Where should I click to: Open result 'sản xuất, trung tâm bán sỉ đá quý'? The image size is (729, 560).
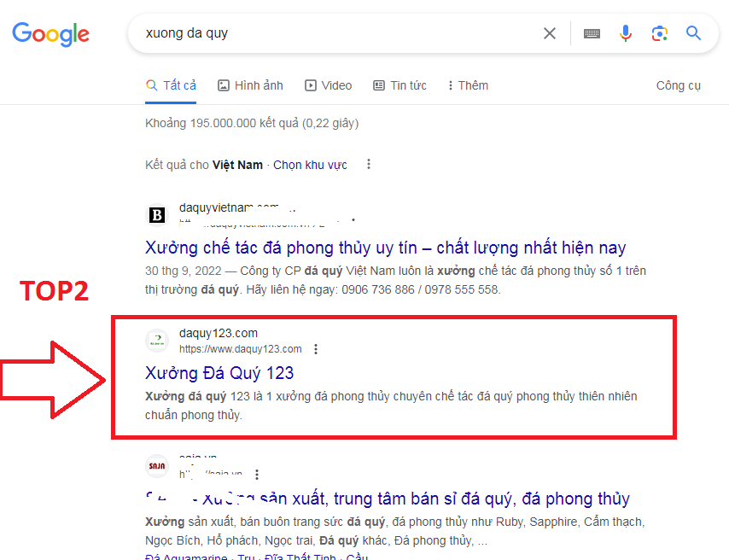(x=388, y=499)
